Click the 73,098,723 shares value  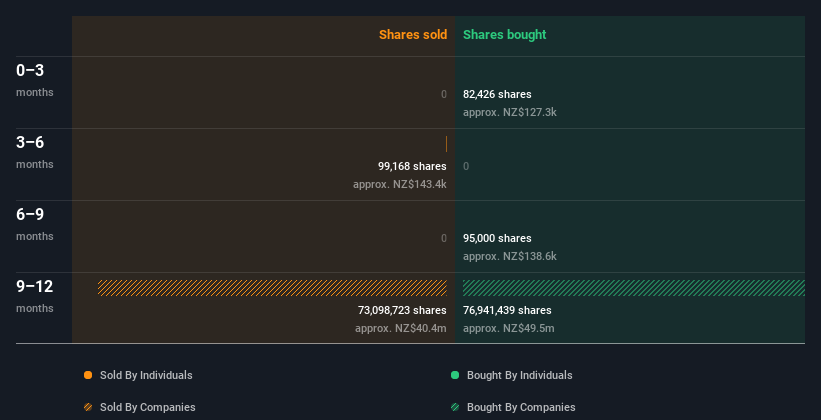pyautogui.click(x=402, y=310)
